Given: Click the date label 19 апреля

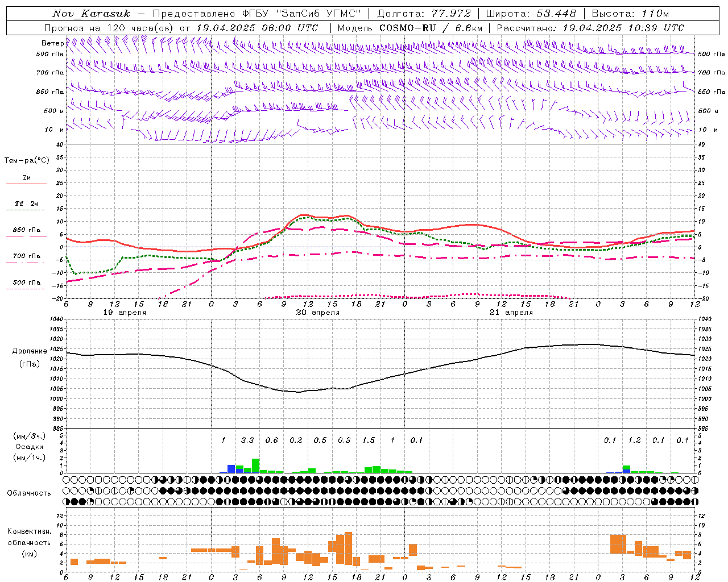Looking at the screenshot, I should [x=125, y=313].
